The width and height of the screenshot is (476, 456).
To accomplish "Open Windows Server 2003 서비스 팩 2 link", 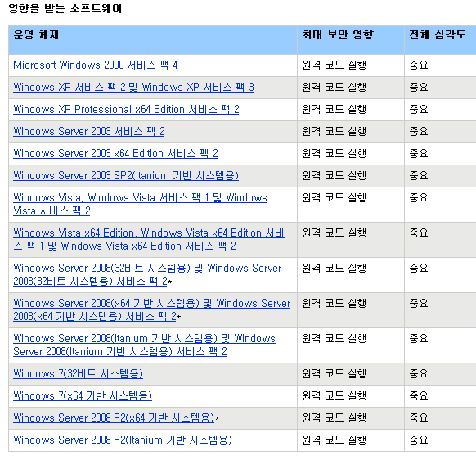I will [89, 132].
